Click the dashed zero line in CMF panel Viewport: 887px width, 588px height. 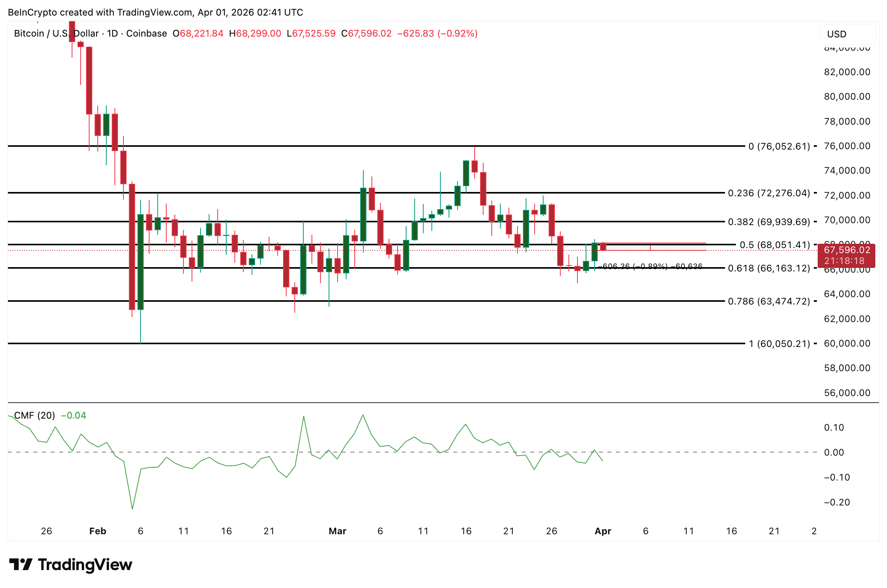point(389,452)
